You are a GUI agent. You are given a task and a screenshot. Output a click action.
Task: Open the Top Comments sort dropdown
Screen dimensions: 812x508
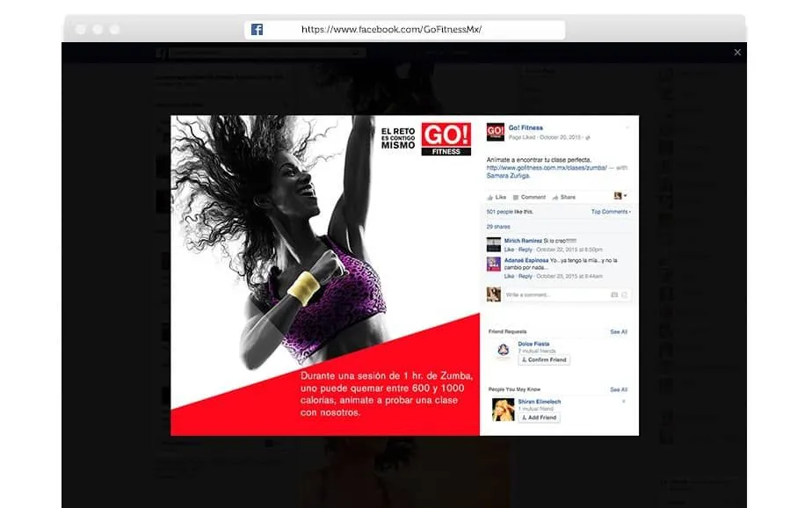click(611, 212)
